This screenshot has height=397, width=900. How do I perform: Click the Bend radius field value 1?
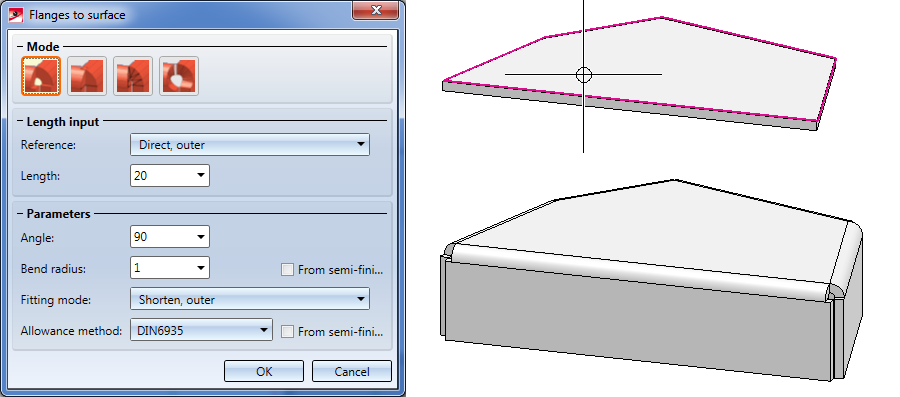click(x=137, y=268)
